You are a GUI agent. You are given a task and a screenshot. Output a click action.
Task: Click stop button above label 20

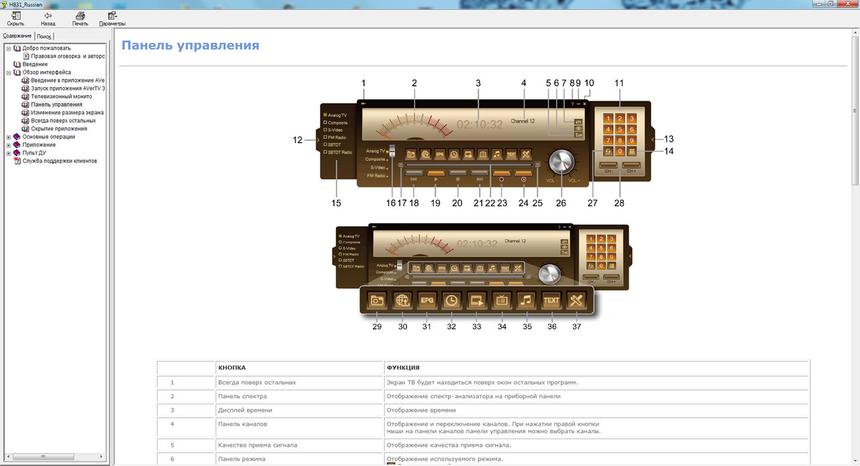pos(457,173)
